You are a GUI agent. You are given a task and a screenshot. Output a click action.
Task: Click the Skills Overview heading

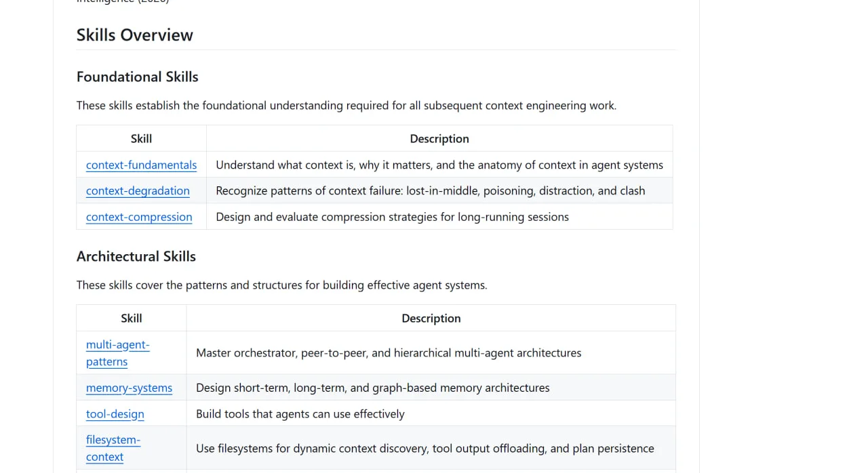pyautogui.click(x=135, y=35)
